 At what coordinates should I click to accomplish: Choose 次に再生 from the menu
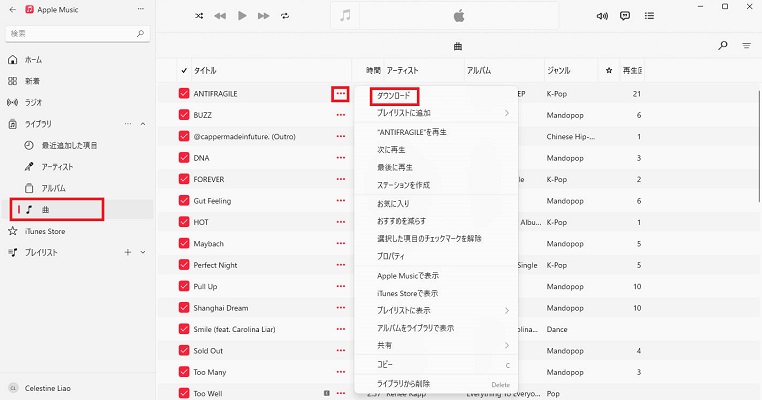pos(436,150)
